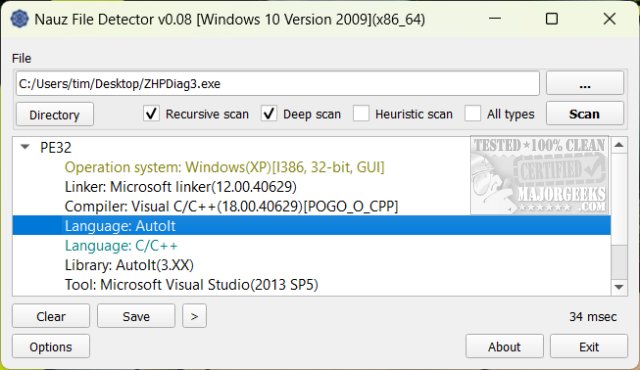Click the results scrollbar down arrow
This screenshot has width=640, height=370.
coord(619,287)
